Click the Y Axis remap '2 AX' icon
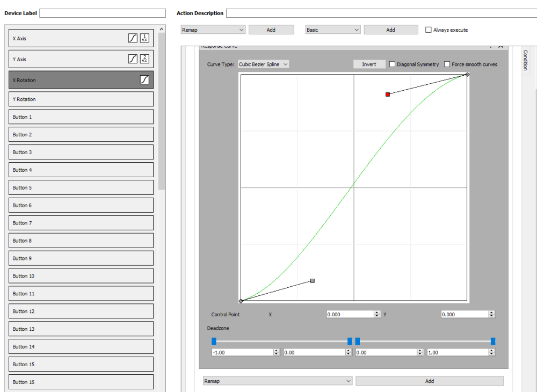 [144, 59]
